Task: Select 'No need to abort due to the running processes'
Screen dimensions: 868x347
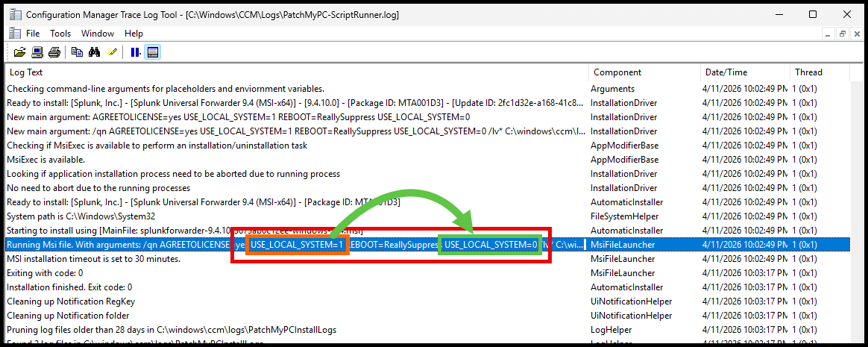Action: pos(428,188)
